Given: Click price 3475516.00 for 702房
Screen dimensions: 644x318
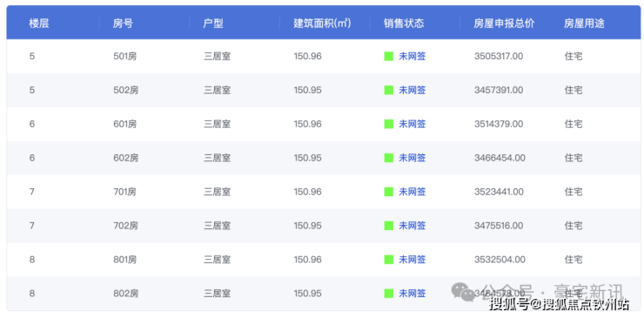Looking at the screenshot, I should [x=499, y=226].
